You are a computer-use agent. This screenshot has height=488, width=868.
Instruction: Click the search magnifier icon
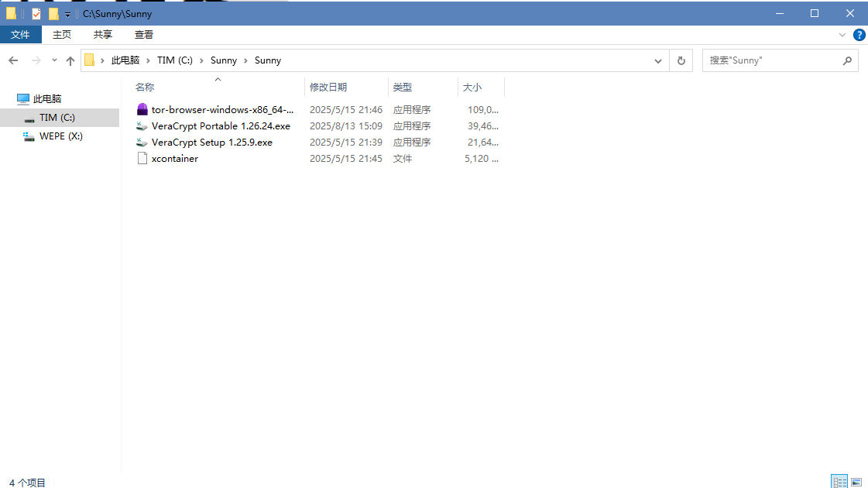847,60
